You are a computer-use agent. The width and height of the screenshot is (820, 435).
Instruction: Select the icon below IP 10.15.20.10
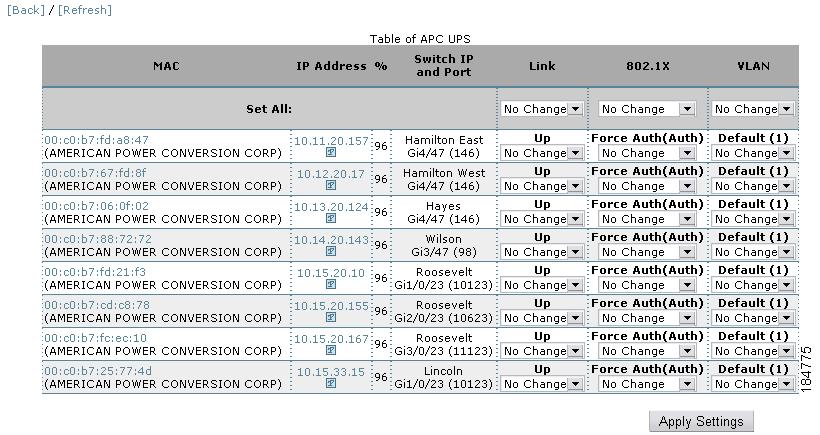(331, 285)
